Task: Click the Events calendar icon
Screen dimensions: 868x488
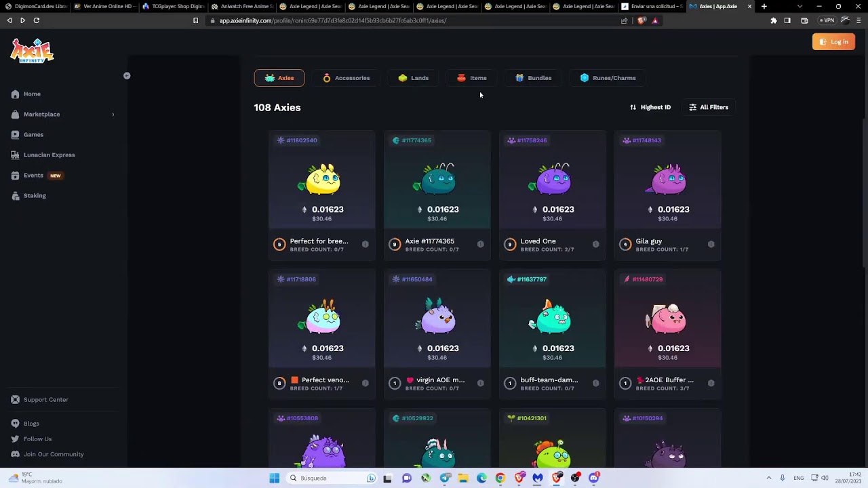Action: 15,176
